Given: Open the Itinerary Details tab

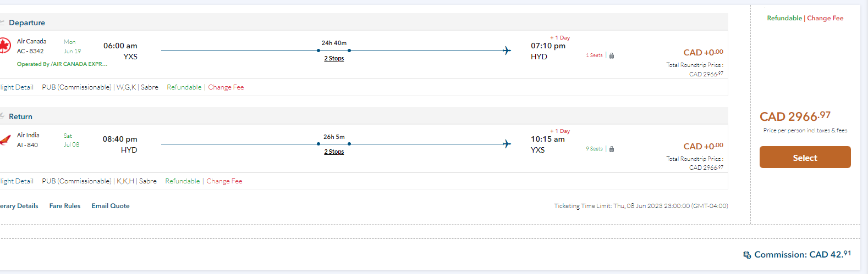Looking at the screenshot, I should pyautogui.click(x=19, y=206).
